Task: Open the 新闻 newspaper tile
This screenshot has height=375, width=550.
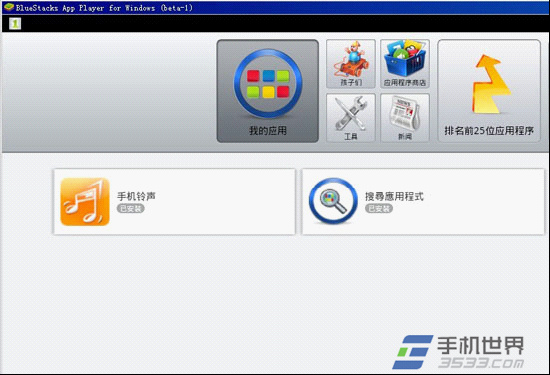Action: pyautogui.click(x=405, y=118)
